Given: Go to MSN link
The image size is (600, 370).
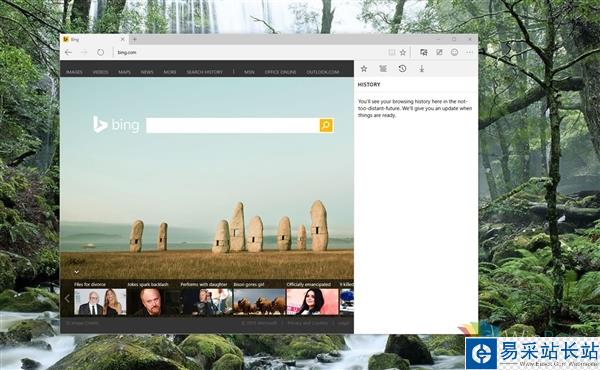Looking at the screenshot, I should (x=249, y=72).
